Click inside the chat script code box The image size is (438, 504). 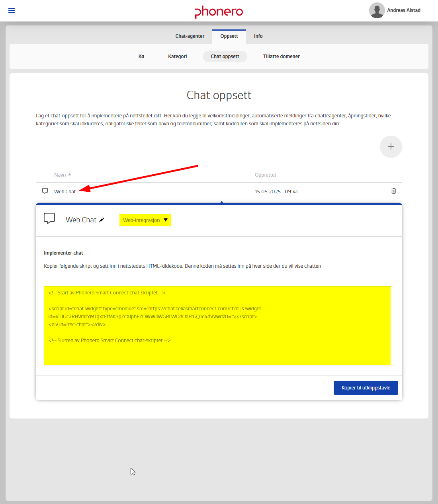coord(219,326)
